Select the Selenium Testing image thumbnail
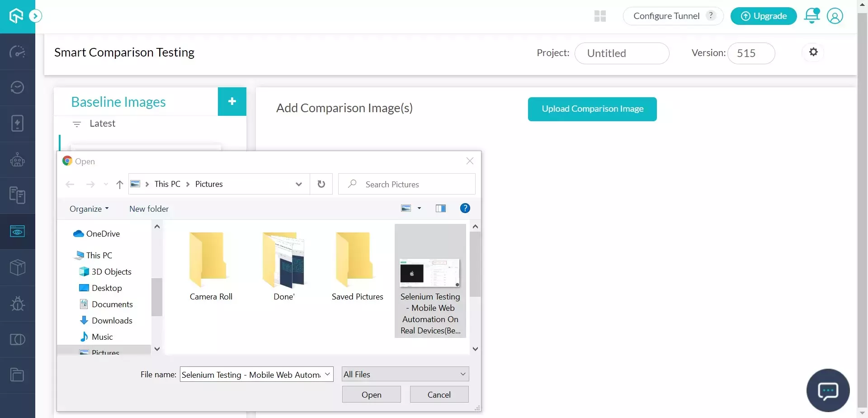The width and height of the screenshot is (868, 418). pos(429,273)
